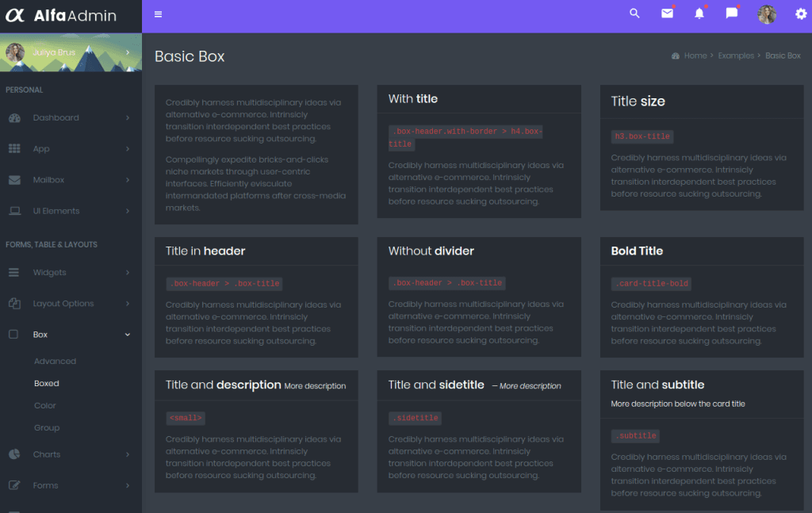Screen dimensions: 812x513
Task: Open the Juliya Brus profile chevron
Action: coord(128,52)
